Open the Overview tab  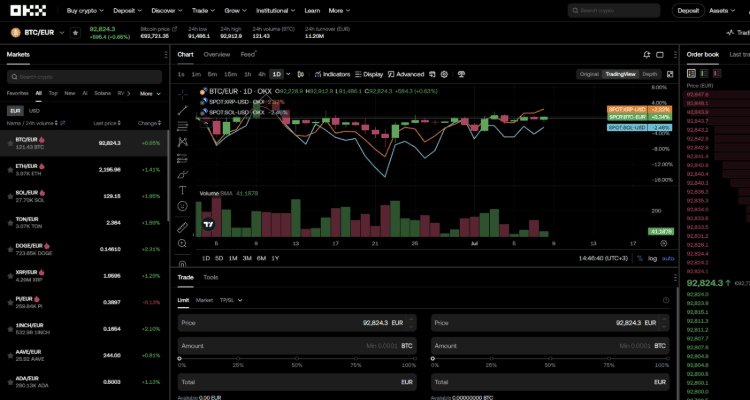pos(217,54)
